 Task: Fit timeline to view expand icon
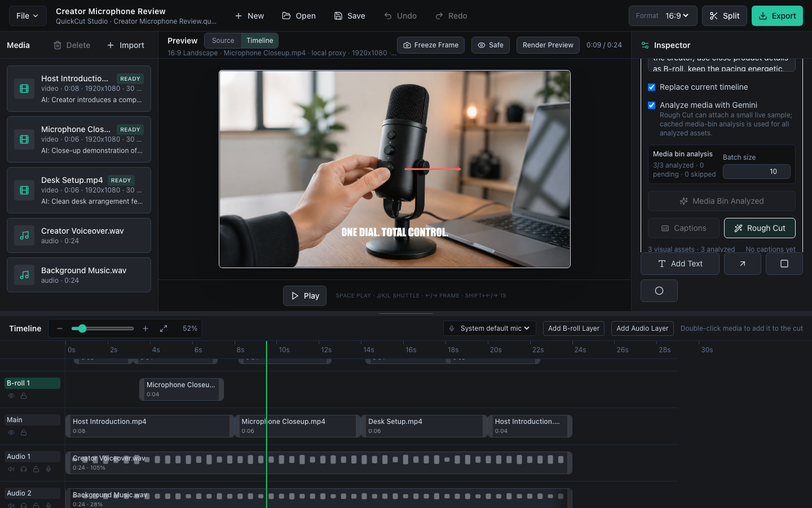pos(164,329)
